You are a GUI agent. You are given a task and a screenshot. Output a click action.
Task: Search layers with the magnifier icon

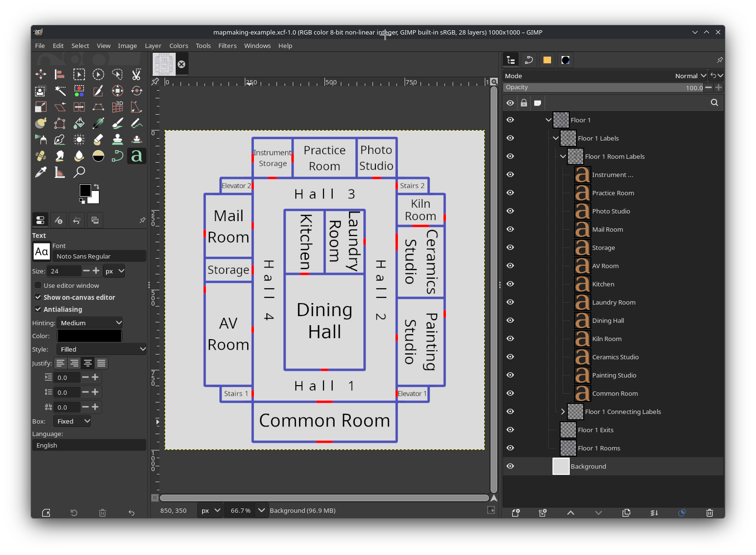[x=714, y=103]
